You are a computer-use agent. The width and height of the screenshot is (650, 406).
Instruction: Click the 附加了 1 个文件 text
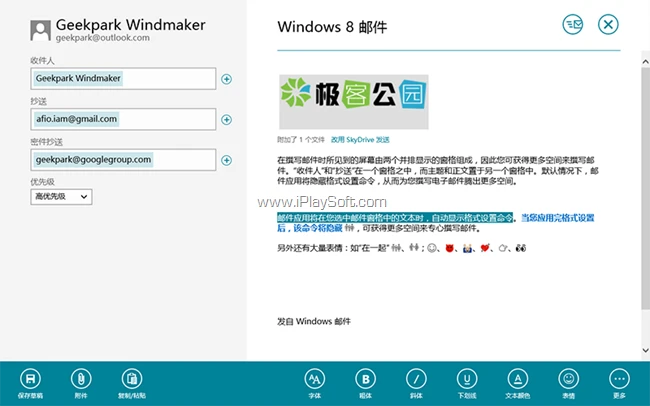click(301, 140)
